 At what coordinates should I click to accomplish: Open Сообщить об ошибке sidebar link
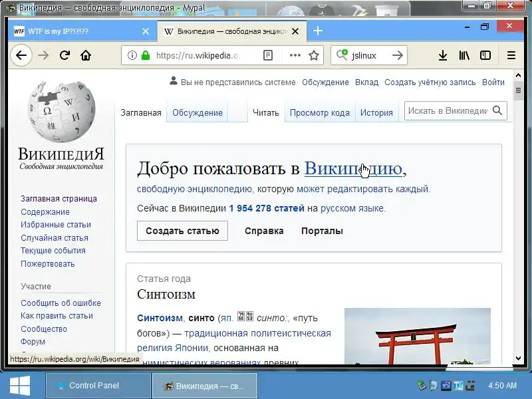pyautogui.click(x=61, y=303)
